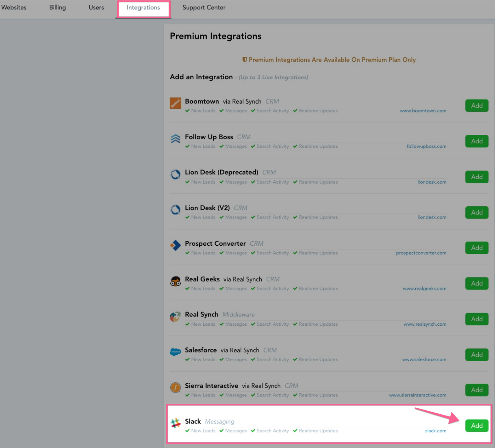Screen dimensions: 495x448
Task: Add the Follow Up Boss integration
Action: (477, 141)
